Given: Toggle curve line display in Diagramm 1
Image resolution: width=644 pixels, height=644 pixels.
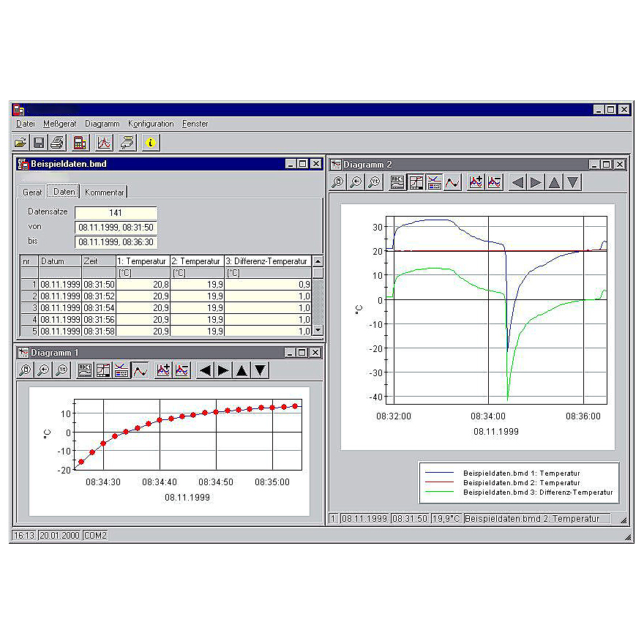Looking at the screenshot, I should (x=140, y=370).
